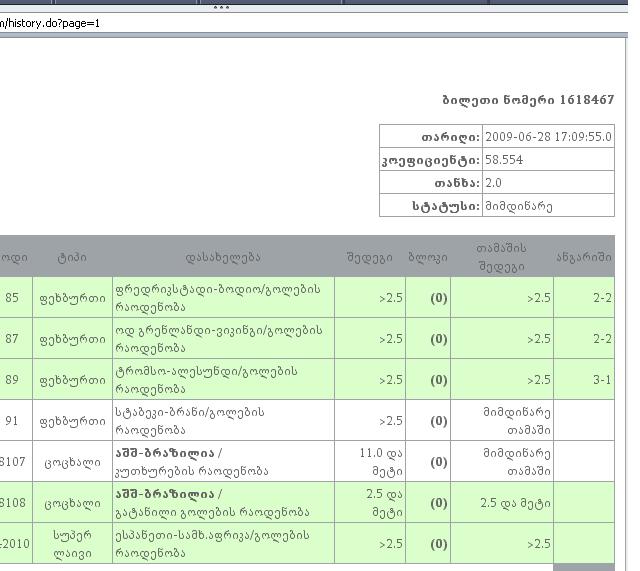The width and height of the screenshot is (640, 571).
Task: Click the აშშ-ბრაზილია გატანილი გოლების რაოდენობა cell
Action: (223, 502)
